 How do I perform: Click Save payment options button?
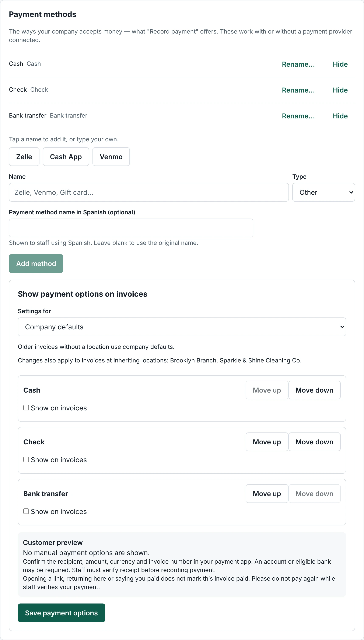point(62,613)
